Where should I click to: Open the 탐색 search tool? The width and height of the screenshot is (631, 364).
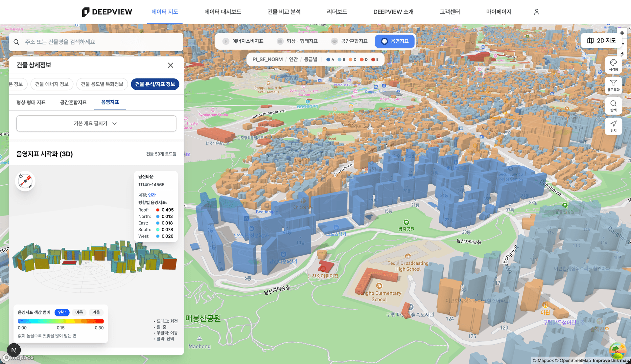(x=613, y=105)
